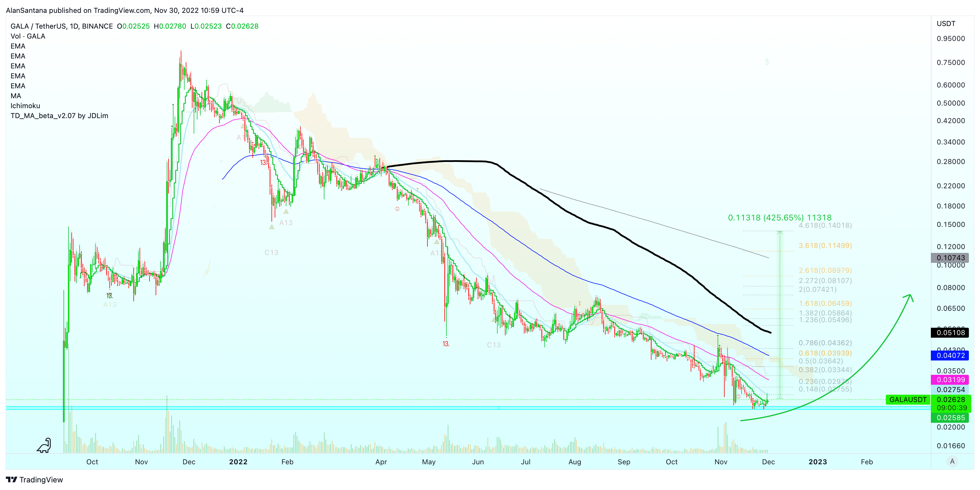Click the magenta 0.03199 price tag
This screenshot has width=980, height=490.
[950, 380]
